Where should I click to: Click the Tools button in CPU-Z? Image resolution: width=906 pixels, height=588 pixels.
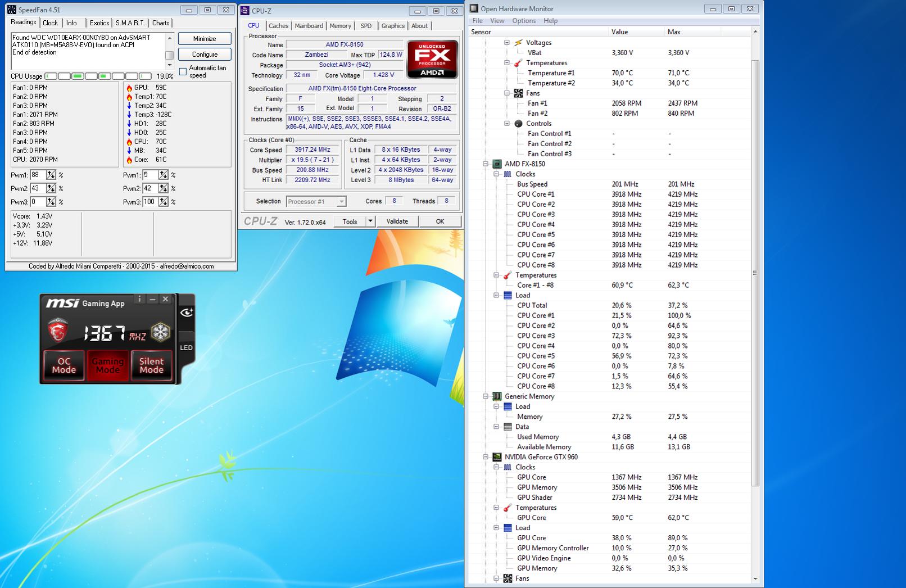tap(350, 221)
